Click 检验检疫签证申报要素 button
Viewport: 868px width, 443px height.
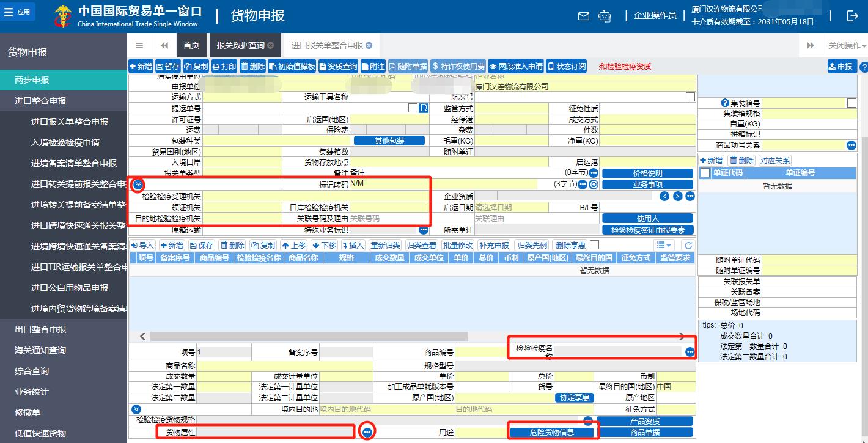647,230
